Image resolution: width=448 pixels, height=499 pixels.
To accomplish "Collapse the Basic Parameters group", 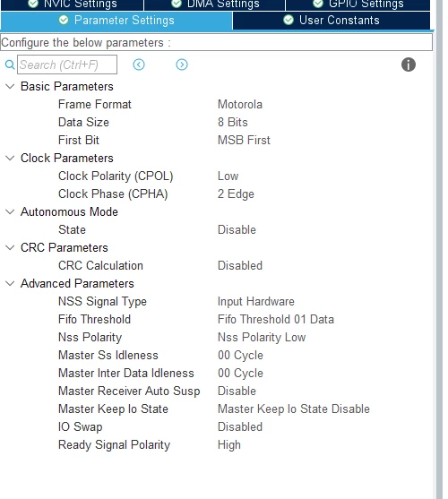I will (10, 86).
